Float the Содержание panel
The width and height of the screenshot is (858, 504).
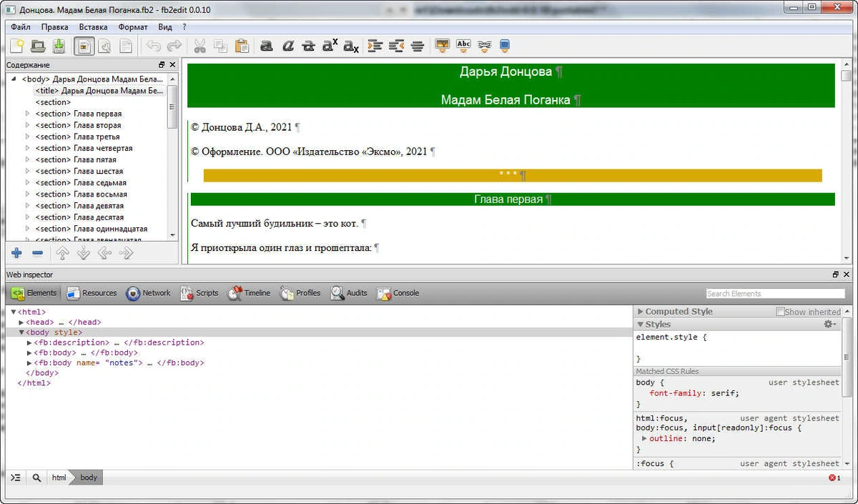tap(162, 65)
